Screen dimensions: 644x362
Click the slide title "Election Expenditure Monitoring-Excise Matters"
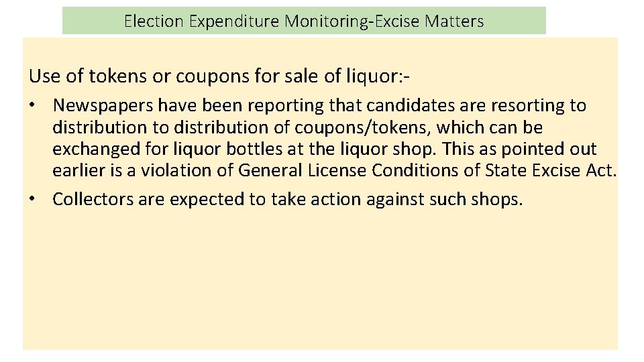[x=303, y=21]
